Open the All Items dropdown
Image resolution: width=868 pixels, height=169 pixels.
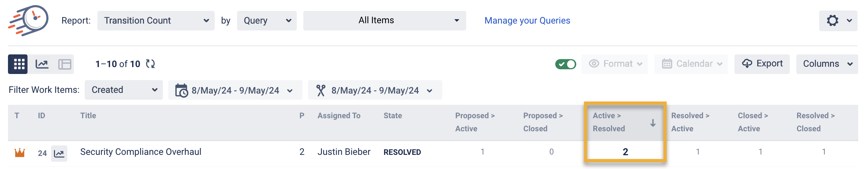[384, 21]
